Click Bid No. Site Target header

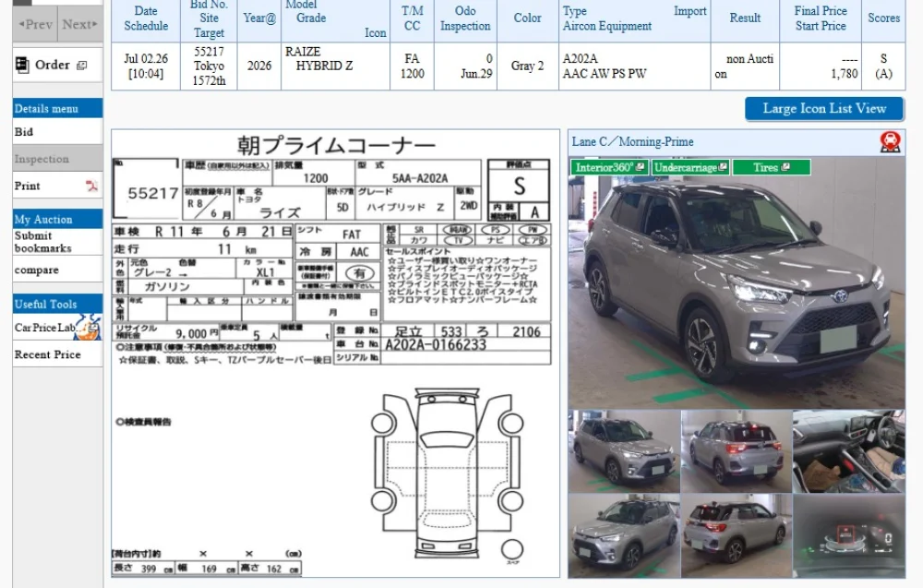[209, 18]
